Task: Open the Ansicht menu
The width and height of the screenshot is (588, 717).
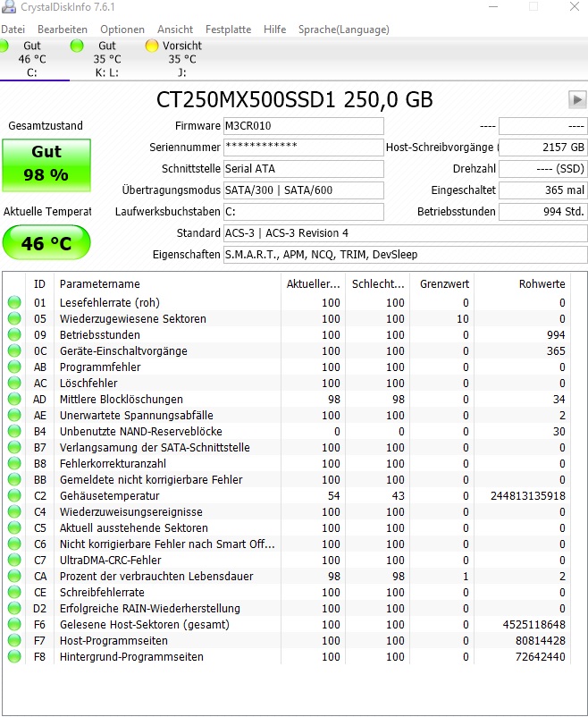Action: [175, 30]
